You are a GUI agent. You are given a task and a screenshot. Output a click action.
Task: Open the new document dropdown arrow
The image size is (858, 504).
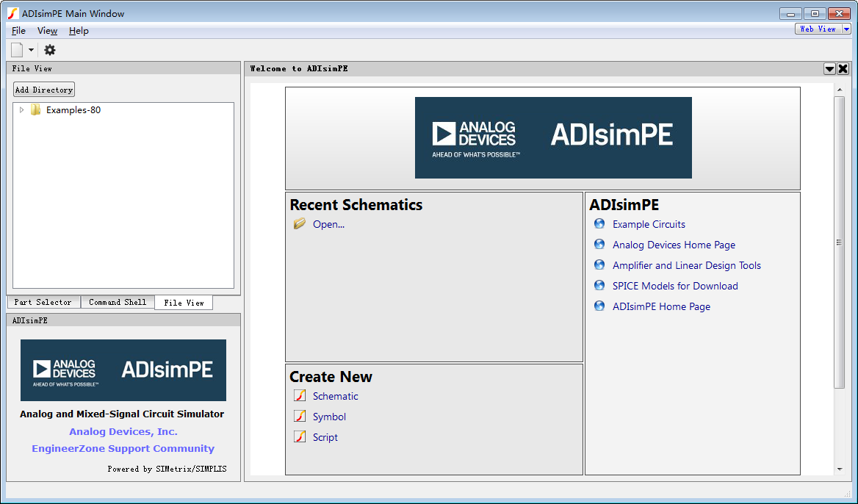31,50
